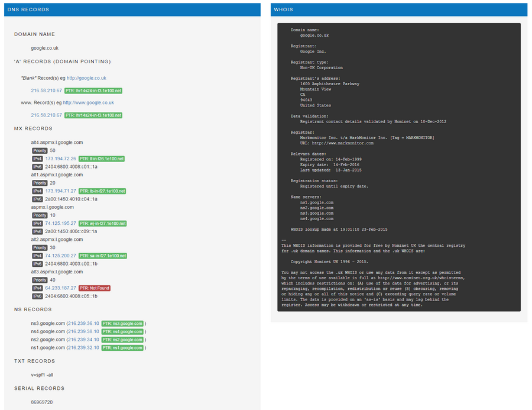Click WHOIS Registered on 14-Feb-1999 line
This screenshot has width=532, height=410.
[331, 159]
